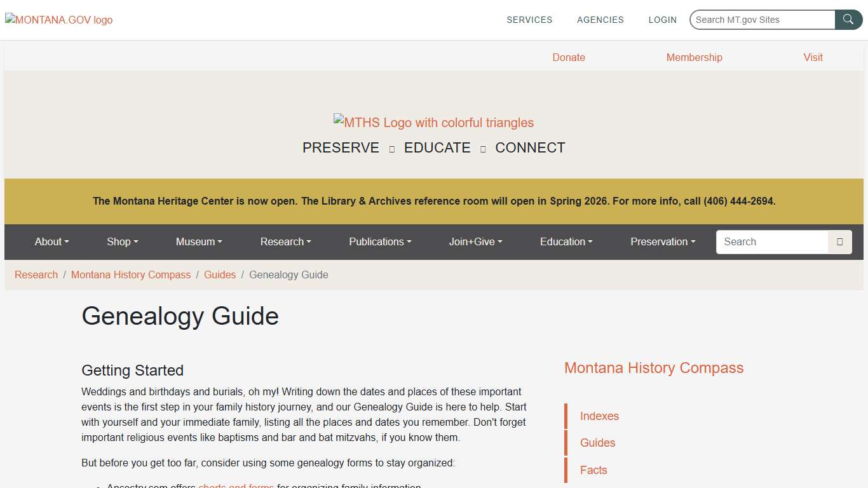Screen dimensions: 868x488
Task: Click the MTHS triangles logo
Action: click(434, 122)
